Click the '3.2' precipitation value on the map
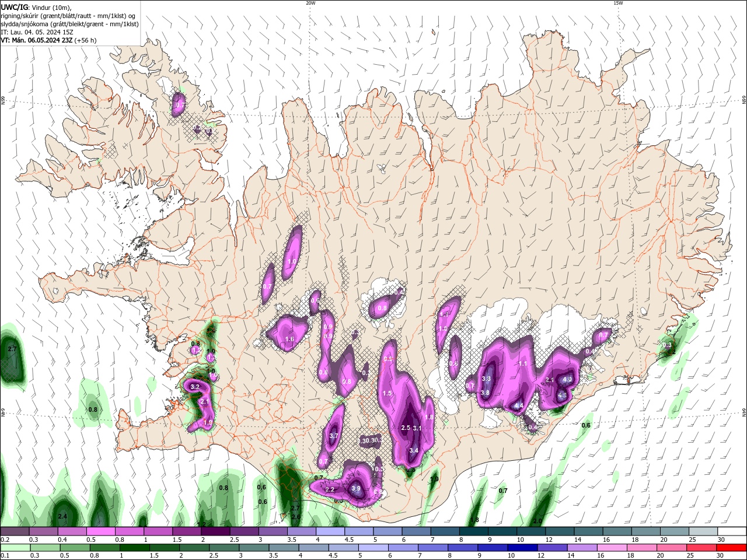Screen dimensions: 747x560 195,387
